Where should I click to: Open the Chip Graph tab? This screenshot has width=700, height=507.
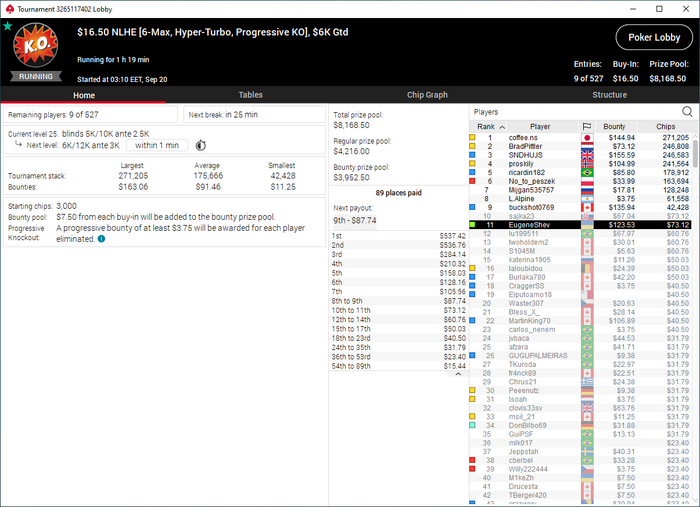427,95
